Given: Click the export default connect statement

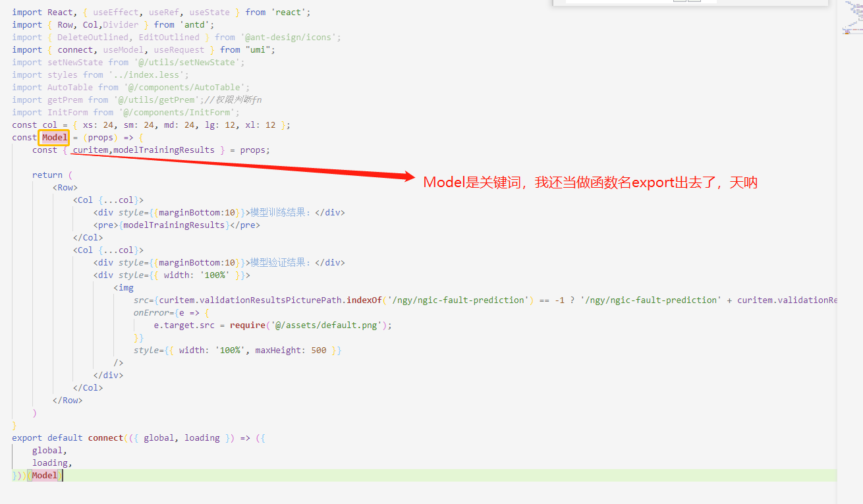Looking at the screenshot, I should 66,437.
